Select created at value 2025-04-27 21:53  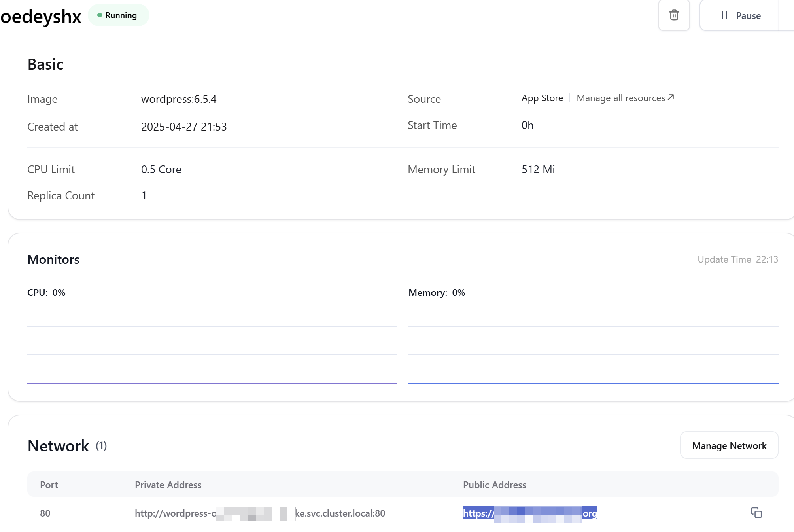184,127
